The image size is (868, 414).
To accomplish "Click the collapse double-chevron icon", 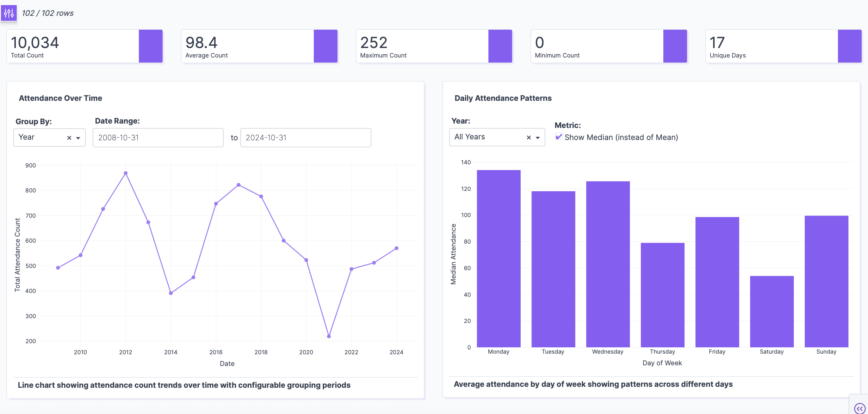I will [x=859, y=408].
